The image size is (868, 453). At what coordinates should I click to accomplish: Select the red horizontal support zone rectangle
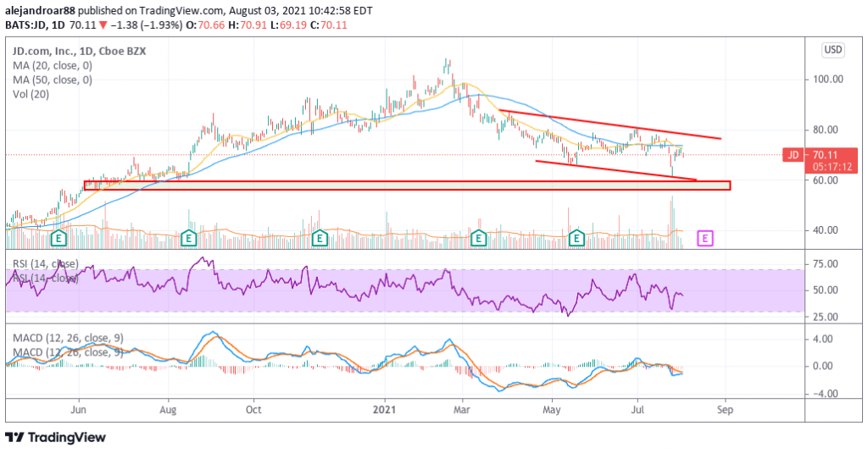point(408,185)
